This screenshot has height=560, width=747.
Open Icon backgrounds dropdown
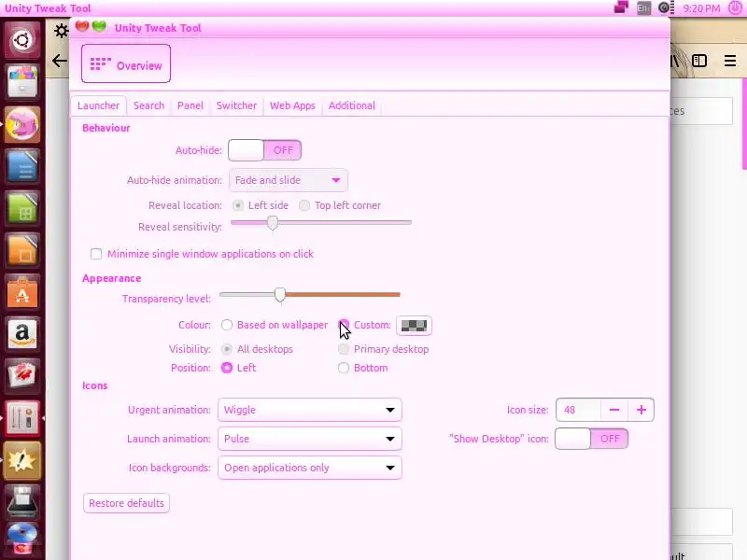tap(310, 468)
